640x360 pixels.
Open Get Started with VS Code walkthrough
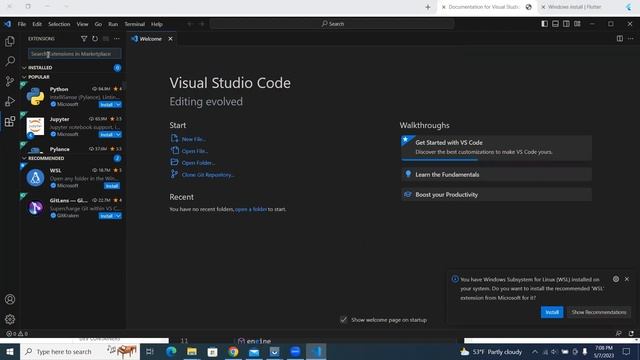(x=496, y=147)
